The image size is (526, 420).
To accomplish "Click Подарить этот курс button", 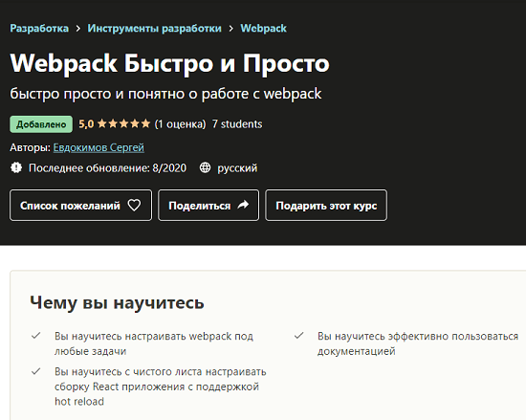I will [326, 206].
